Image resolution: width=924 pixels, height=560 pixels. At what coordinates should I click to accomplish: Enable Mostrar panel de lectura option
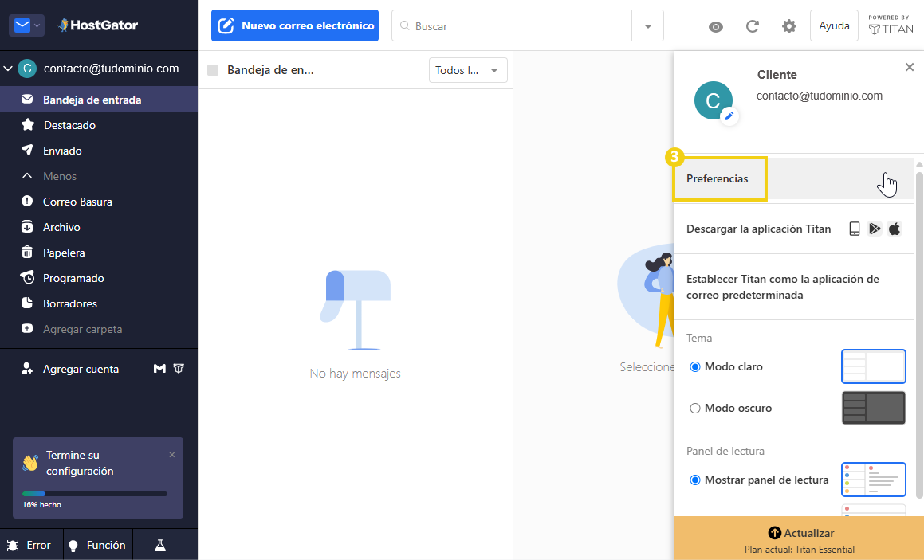694,480
